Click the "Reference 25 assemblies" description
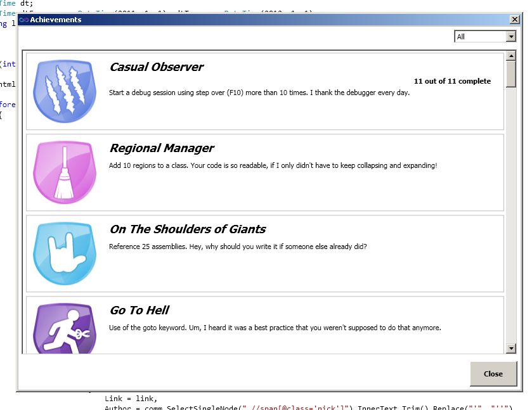Screen dimensions: 532x410 coord(238,247)
